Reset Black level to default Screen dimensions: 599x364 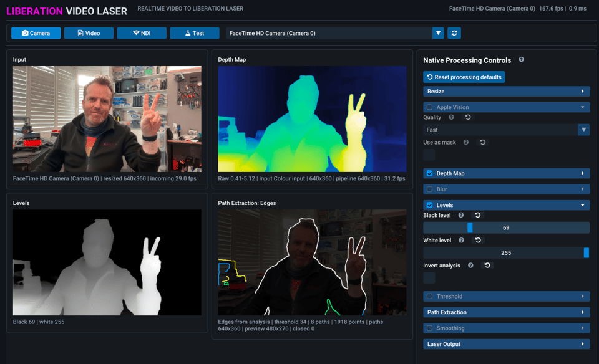[x=477, y=215]
